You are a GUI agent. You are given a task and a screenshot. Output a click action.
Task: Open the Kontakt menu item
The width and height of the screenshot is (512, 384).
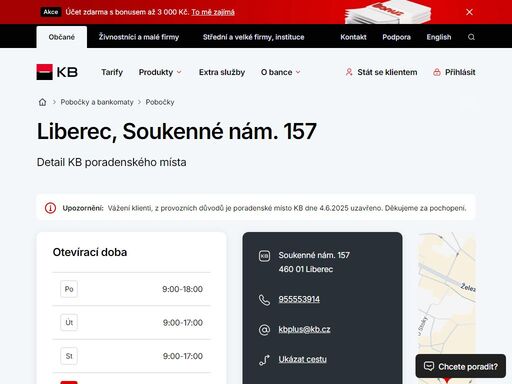pyautogui.click(x=353, y=37)
